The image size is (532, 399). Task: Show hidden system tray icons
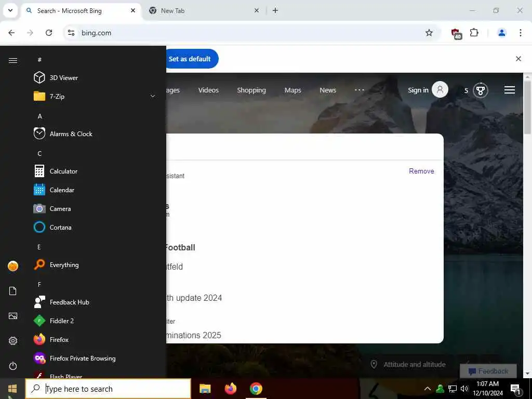tap(428, 389)
